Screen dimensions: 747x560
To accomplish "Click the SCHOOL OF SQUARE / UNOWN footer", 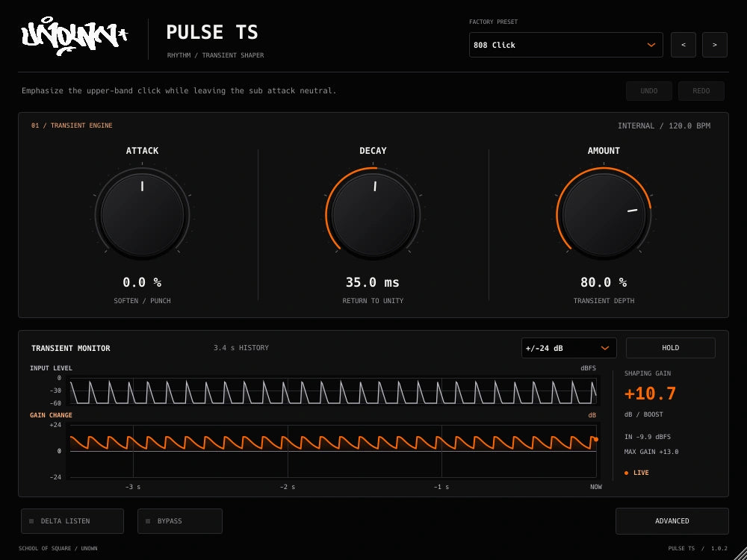I will (58, 549).
